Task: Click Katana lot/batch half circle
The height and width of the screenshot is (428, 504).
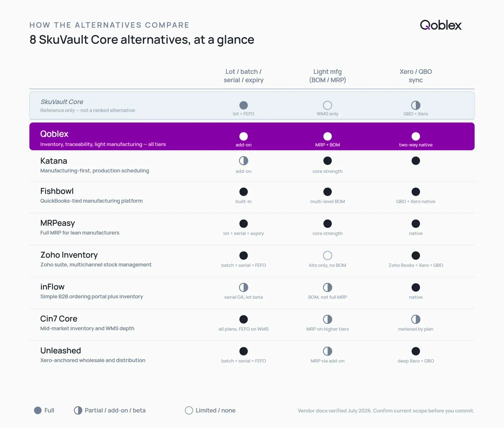Action: pos(243,161)
